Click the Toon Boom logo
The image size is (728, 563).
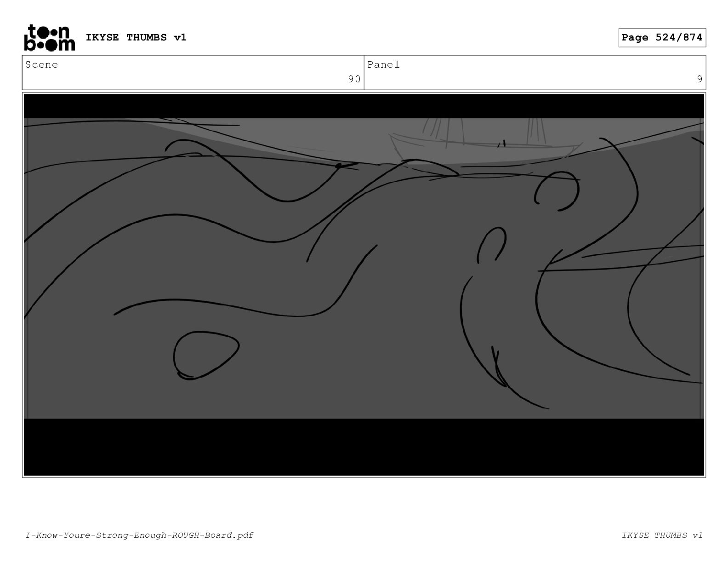tap(49, 38)
